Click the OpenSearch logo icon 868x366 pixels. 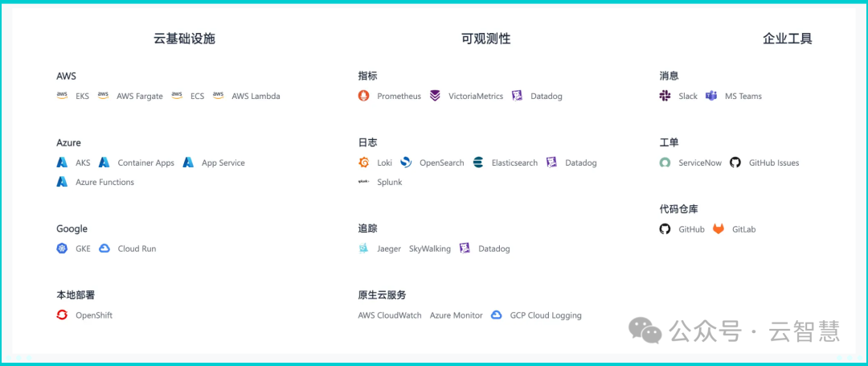click(406, 162)
